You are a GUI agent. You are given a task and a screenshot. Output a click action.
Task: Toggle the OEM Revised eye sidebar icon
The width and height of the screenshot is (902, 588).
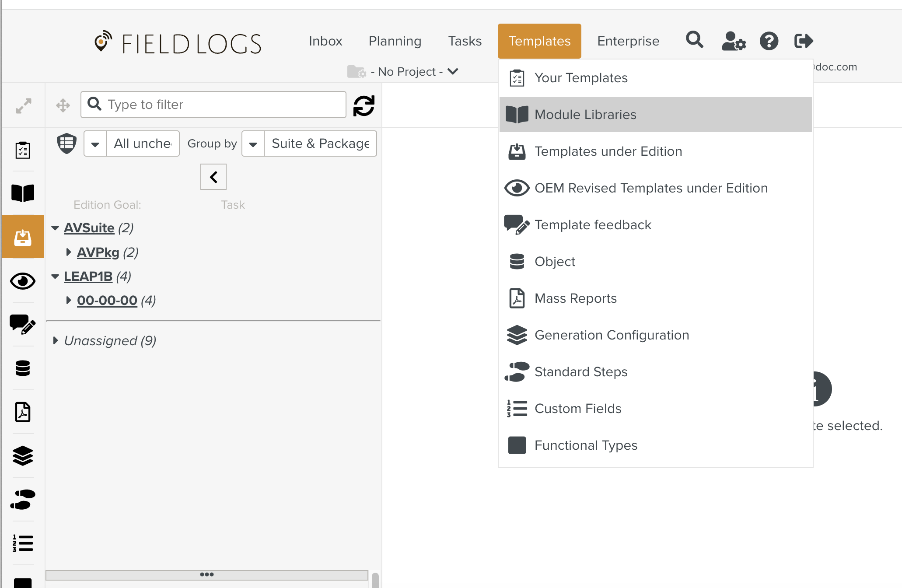[23, 281]
